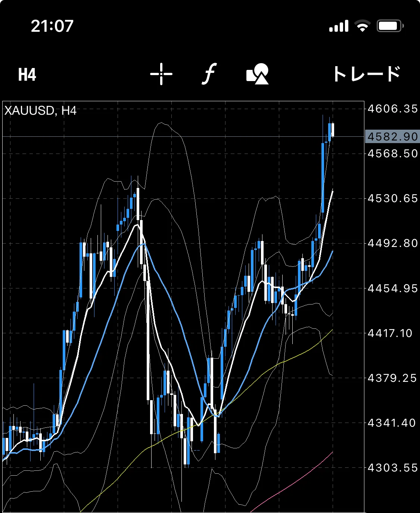The image size is (420, 513).
Task: Activate the crosshair tool
Action: [161, 74]
